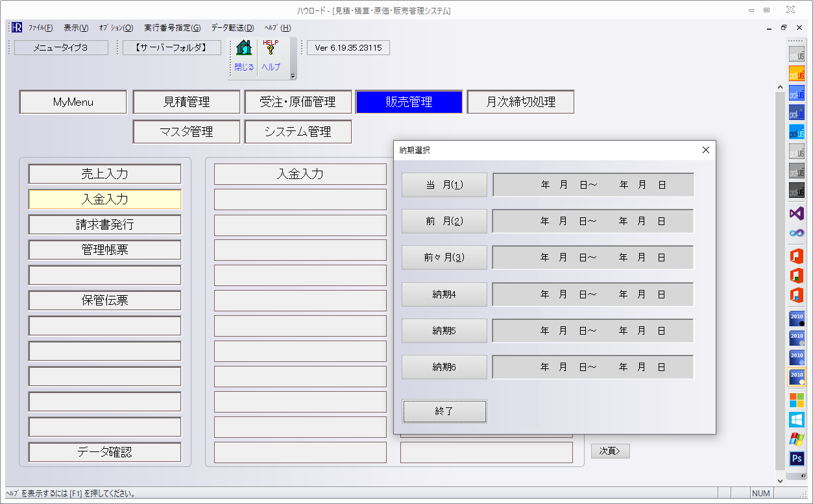813x504 pixels.
Task: Click the 次頁> button
Action: [x=610, y=451]
